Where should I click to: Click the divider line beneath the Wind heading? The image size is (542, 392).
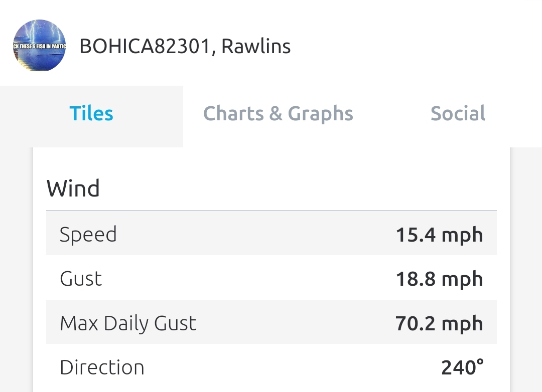coord(271,211)
